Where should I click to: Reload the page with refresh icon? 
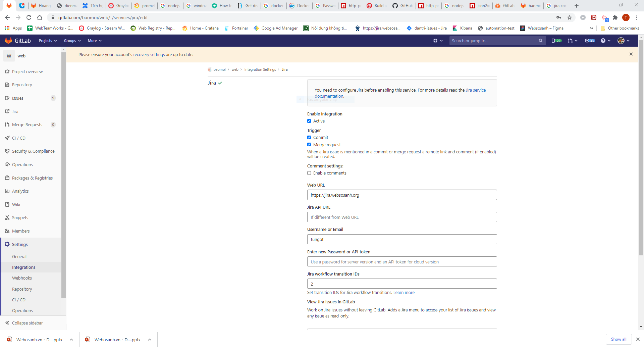(29, 17)
